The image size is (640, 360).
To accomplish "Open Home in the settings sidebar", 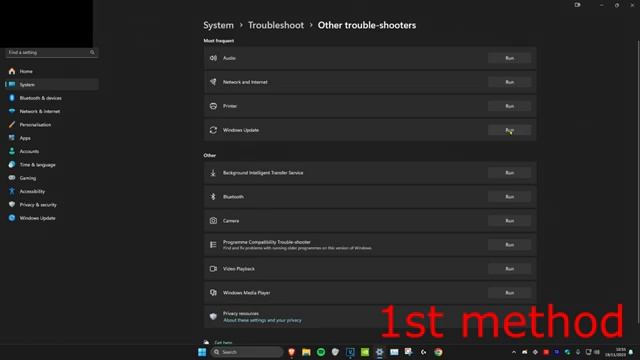I will click(x=51, y=71).
